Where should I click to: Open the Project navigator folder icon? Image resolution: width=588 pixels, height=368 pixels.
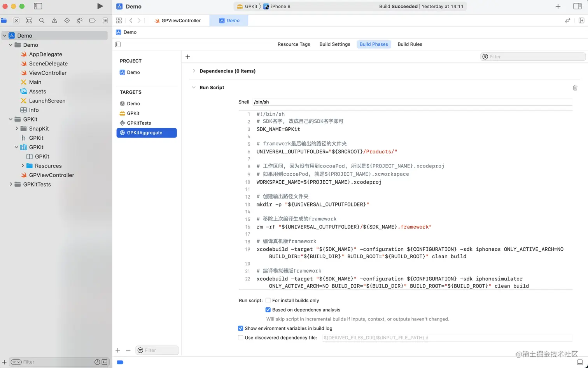tap(4, 21)
